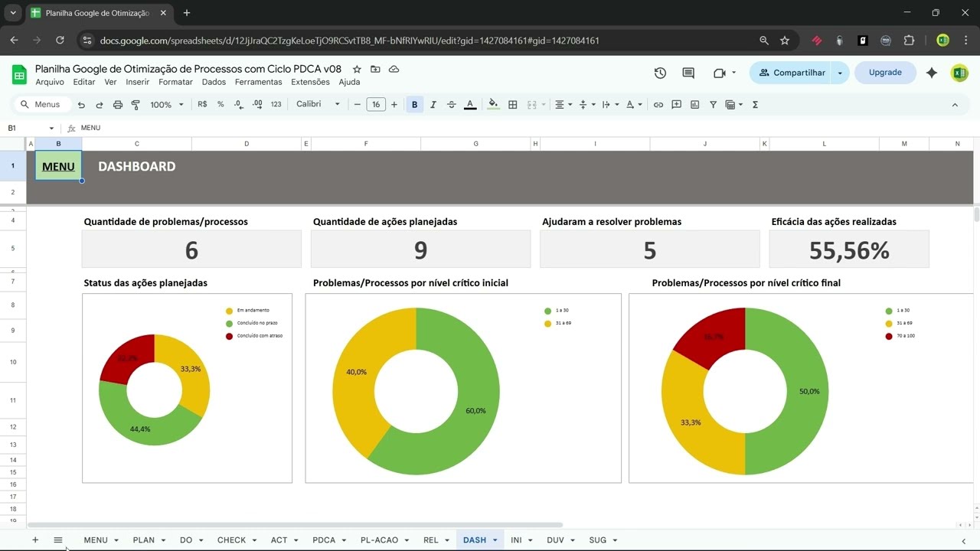Open cell borders tool
The height and width of the screenshot is (551, 980).
[513, 105]
